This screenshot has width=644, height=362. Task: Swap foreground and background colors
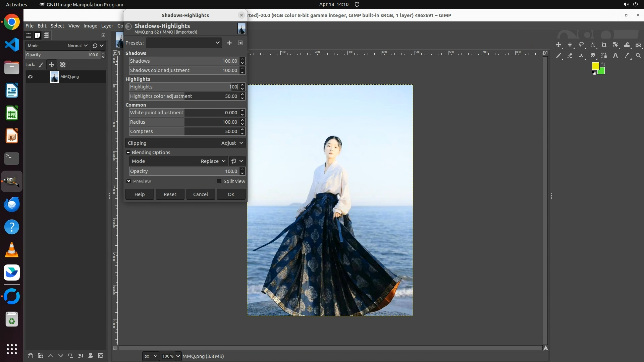point(603,64)
